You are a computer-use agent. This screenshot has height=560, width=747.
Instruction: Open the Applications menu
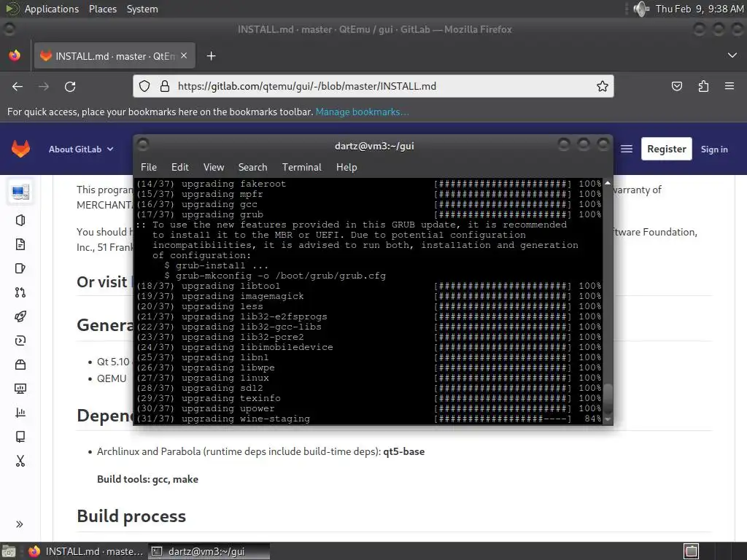(42, 9)
